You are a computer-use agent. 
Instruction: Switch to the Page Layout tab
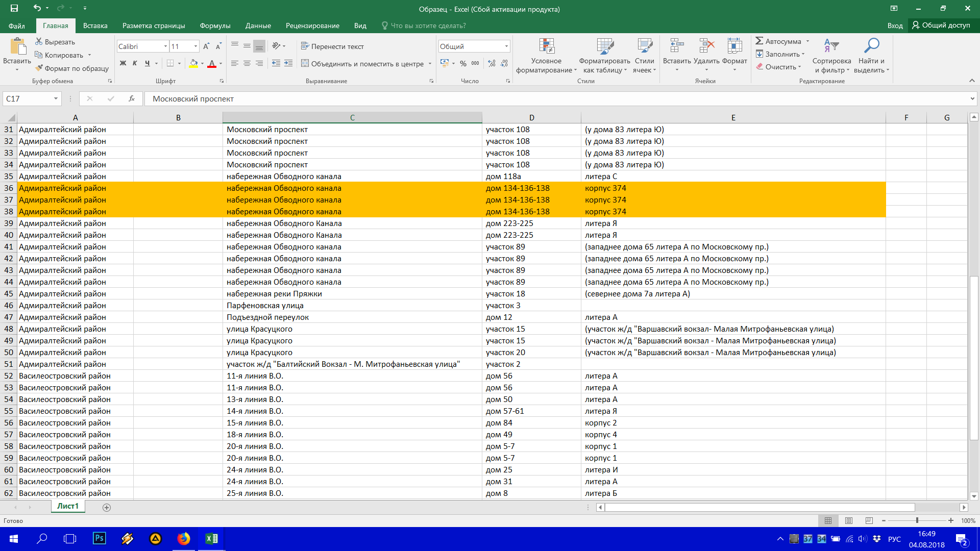pyautogui.click(x=154, y=26)
